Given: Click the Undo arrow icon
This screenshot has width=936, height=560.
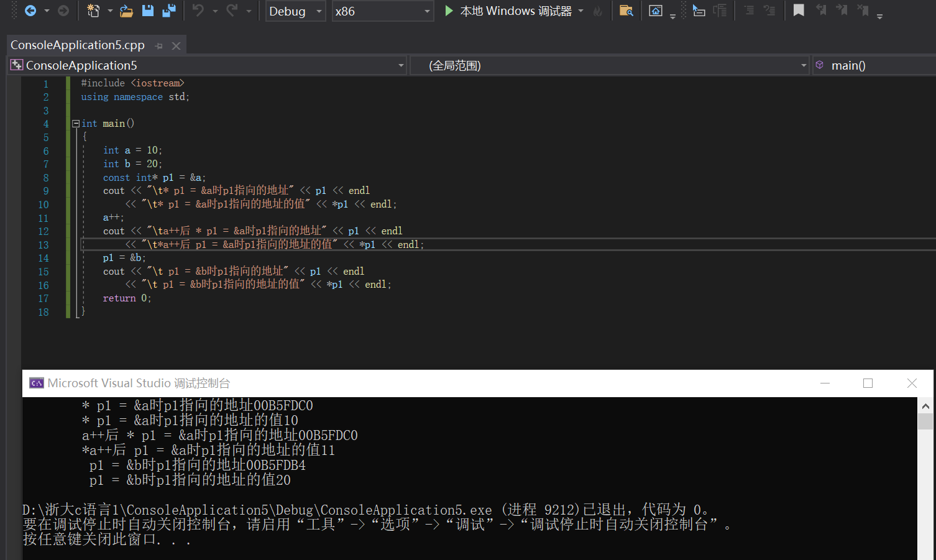Looking at the screenshot, I should point(198,11).
